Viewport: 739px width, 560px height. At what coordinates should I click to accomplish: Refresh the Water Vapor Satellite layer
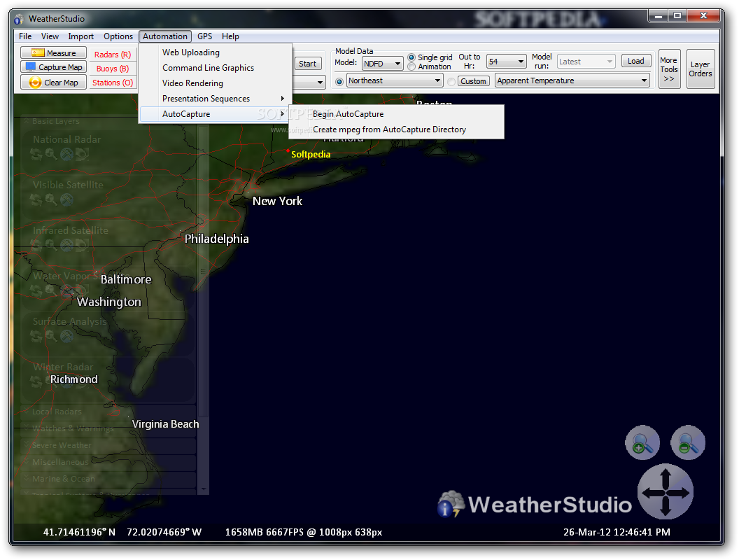[36, 290]
